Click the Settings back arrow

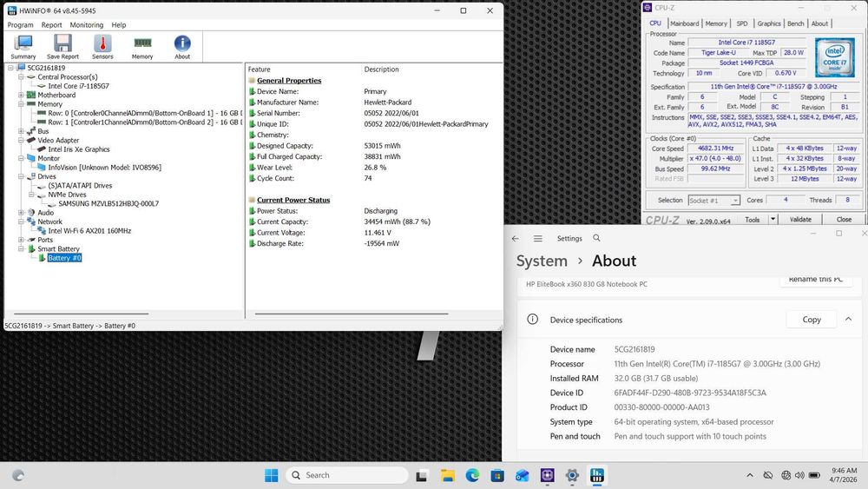[x=516, y=238]
